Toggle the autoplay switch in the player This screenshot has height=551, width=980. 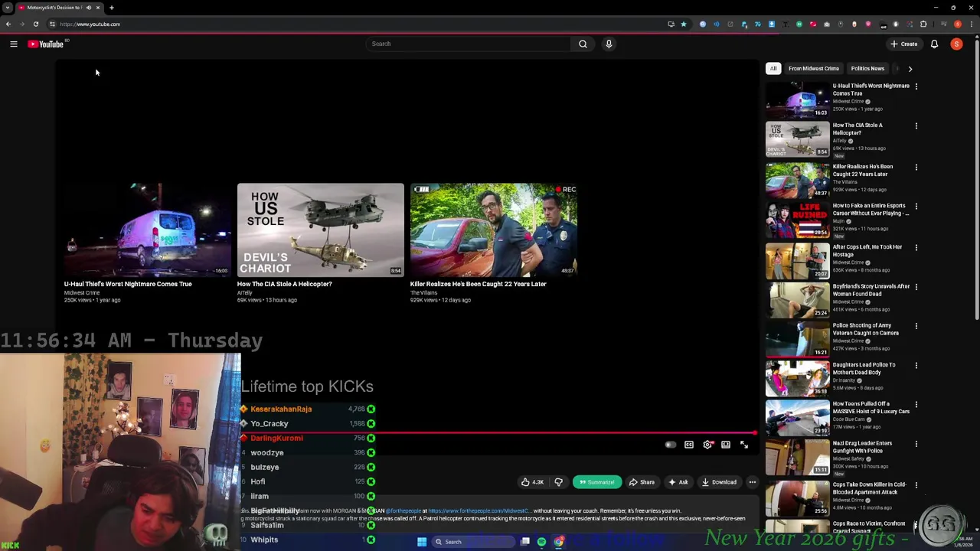[671, 445]
